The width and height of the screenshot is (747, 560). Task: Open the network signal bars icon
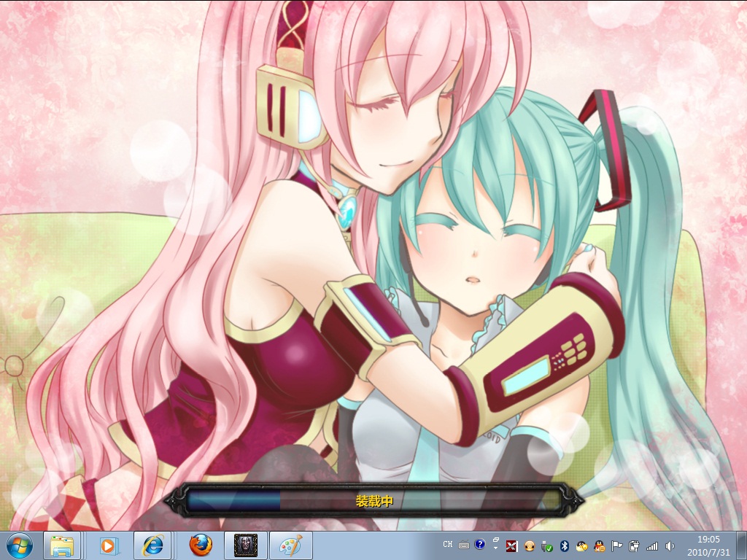[x=652, y=546]
